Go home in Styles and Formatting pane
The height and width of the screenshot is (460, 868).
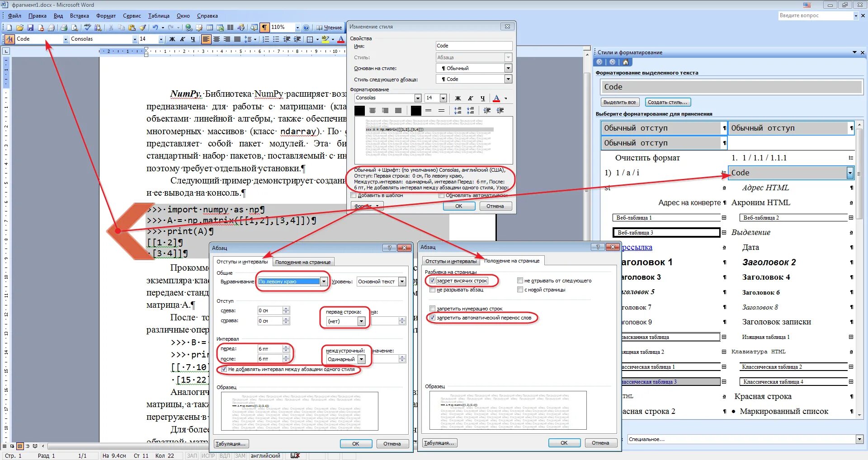[x=626, y=62]
